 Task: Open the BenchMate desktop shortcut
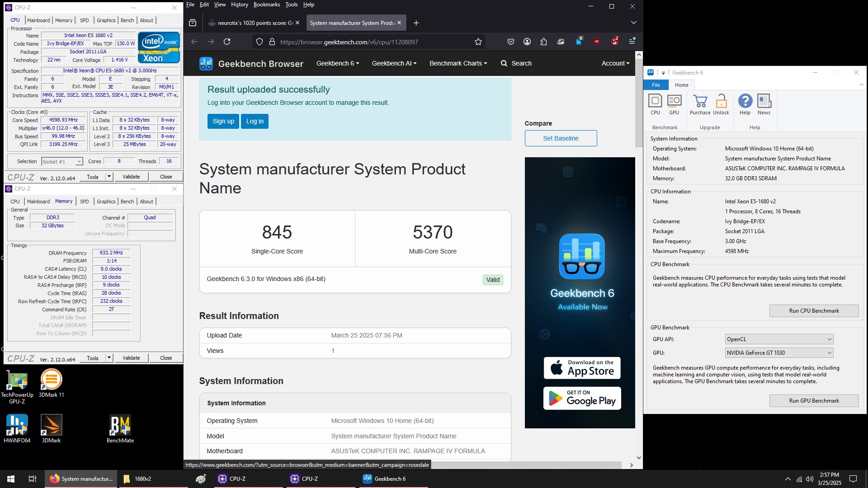pos(120,429)
